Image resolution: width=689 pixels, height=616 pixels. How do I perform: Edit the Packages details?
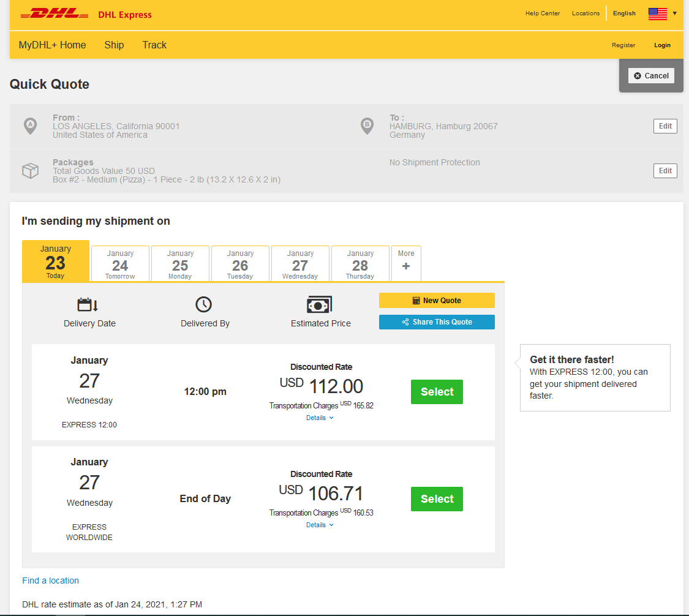665,170
